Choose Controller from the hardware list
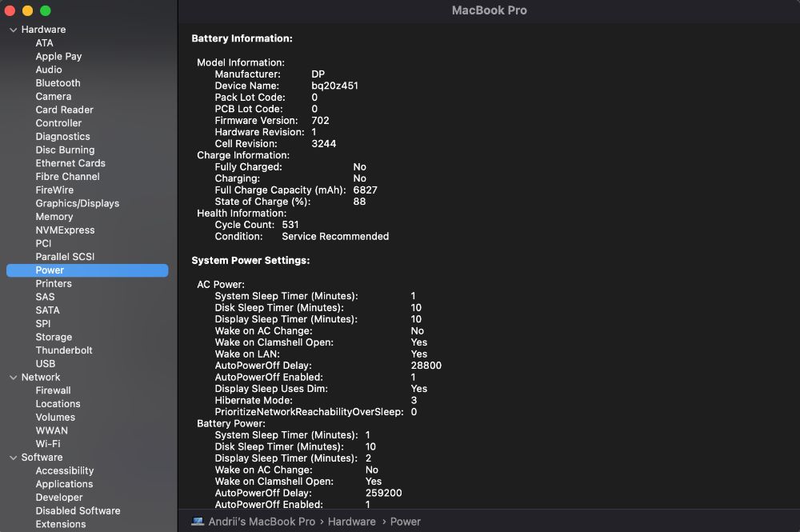Viewport: 800px width, 532px height. (58, 123)
